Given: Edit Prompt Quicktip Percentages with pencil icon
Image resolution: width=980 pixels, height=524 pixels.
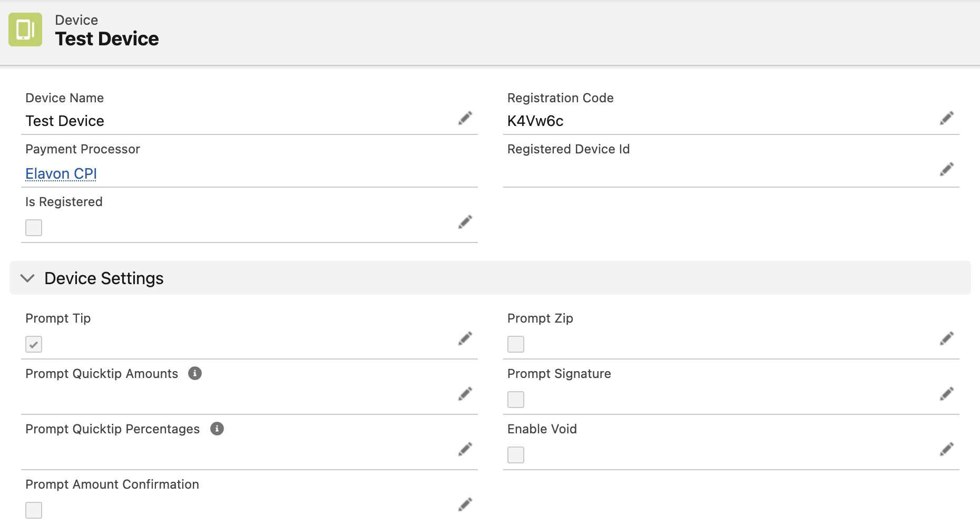Looking at the screenshot, I should click(465, 449).
